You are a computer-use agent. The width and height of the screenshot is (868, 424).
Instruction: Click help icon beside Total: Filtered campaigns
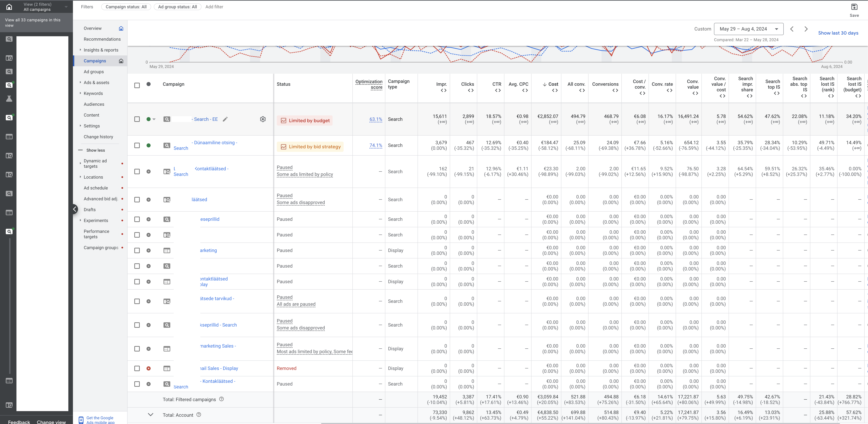pyautogui.click(x=221, y=399)
